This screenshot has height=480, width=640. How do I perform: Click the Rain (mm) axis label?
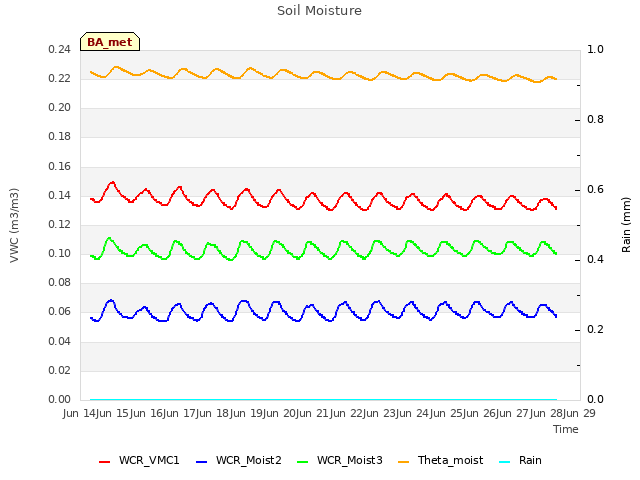click(x=626, y=225)
